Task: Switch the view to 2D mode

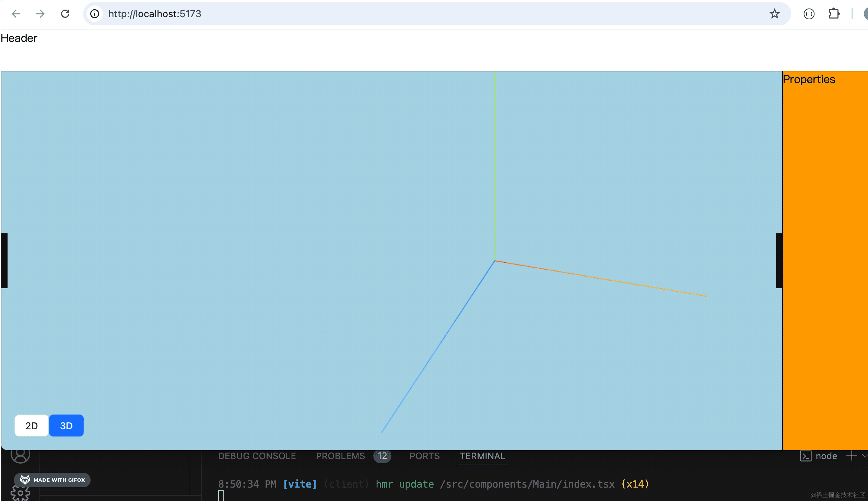Action: click(x=32, y=426)
